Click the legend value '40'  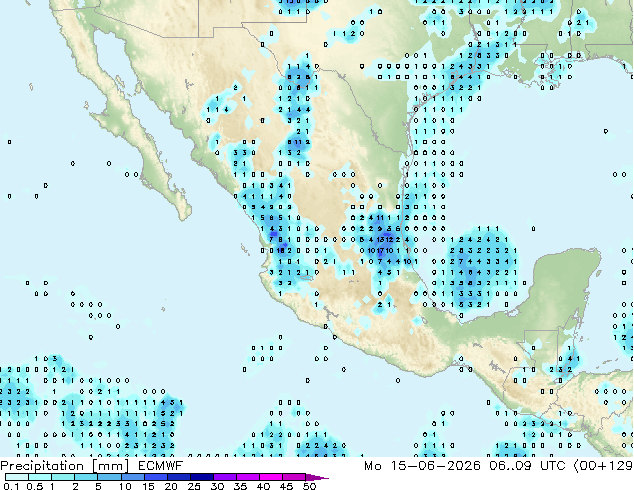pyautogui.click(x=263, y=486)
